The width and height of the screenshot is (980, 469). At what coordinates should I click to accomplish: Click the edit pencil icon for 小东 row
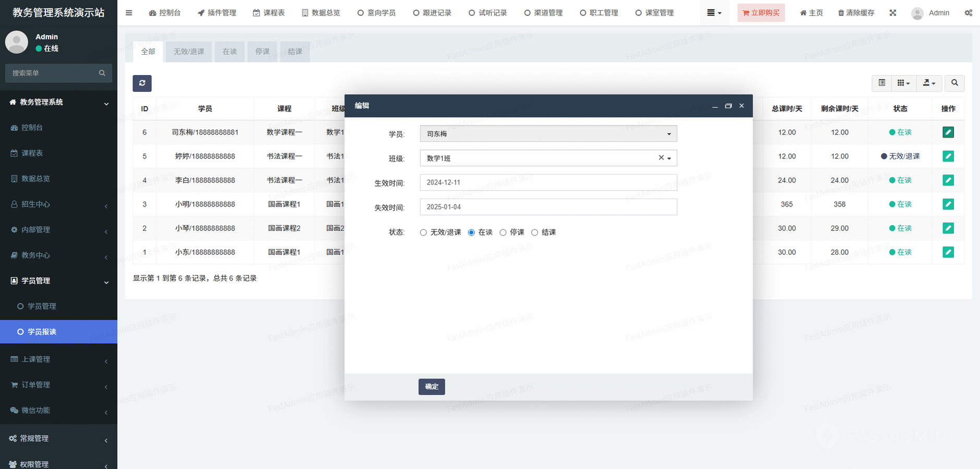948,252
